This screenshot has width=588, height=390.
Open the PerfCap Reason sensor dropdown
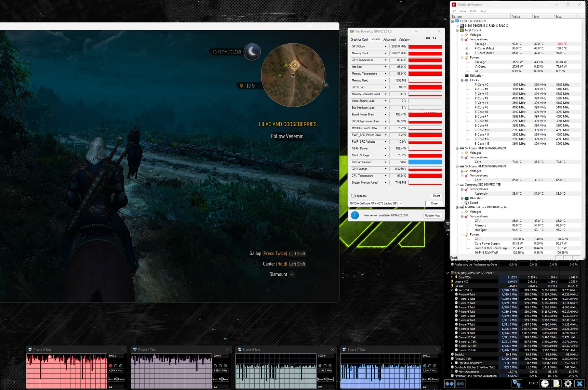click(385, 162)
